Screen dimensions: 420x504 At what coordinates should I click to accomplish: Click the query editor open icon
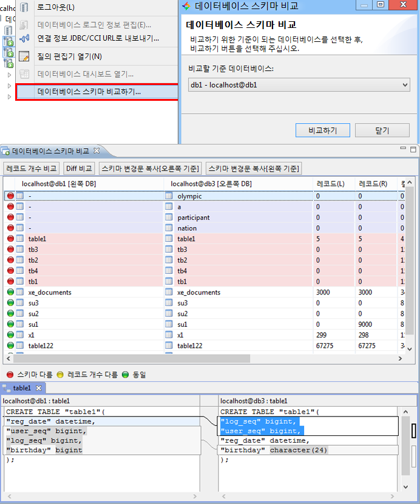[25, 56]
